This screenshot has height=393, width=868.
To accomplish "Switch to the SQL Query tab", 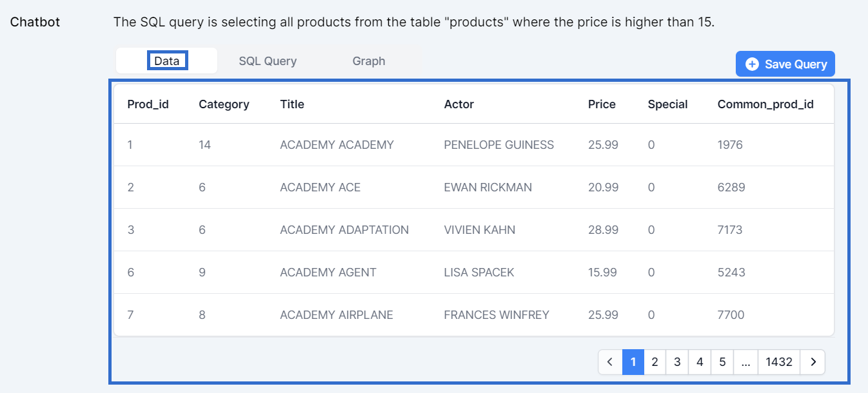I will point(268,61).
